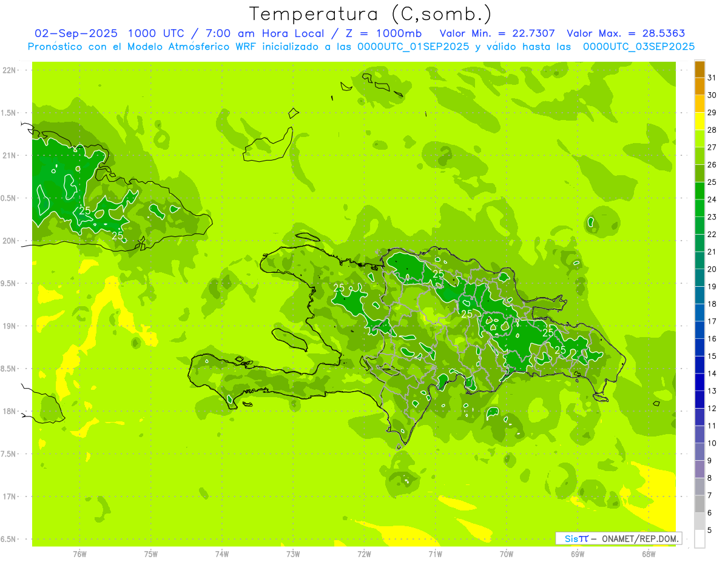This screenshot has height=562, width=728.
Task: Pick the purple legend swatch between 9 and 10
Action: (x=699, y=452)
